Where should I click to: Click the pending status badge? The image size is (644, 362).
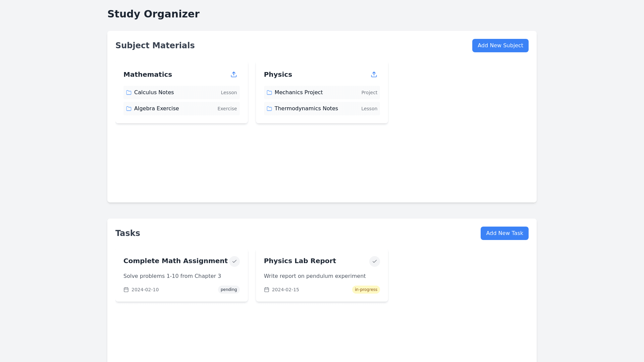(229, 290)
